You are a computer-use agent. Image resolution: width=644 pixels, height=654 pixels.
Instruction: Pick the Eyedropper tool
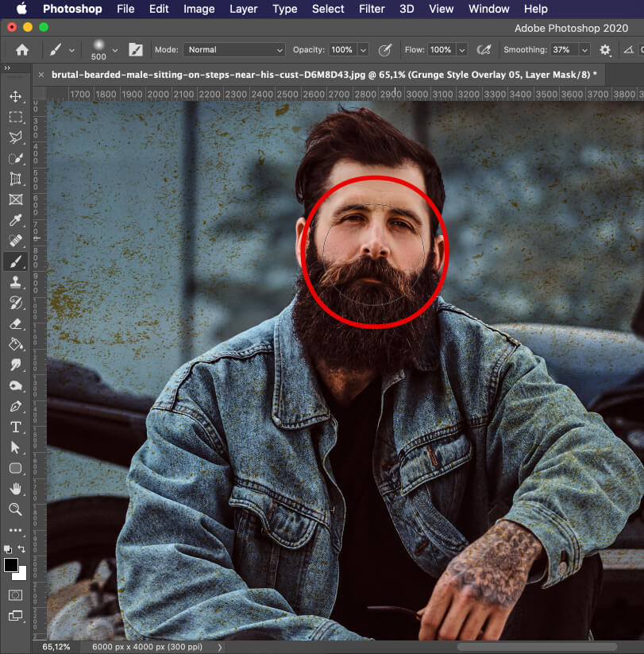pyautogui.click(x=16, y=219)
